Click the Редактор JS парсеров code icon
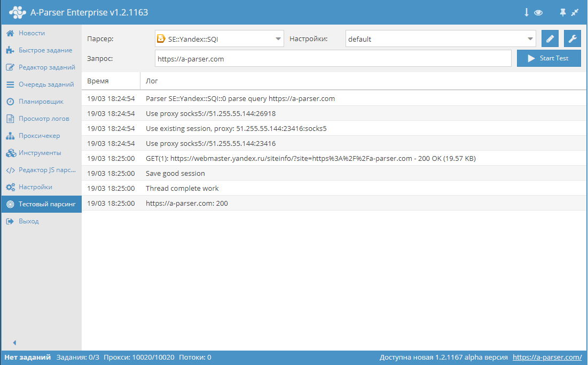The width and height of the screenshot is (588, 365). [x=10, y=170]
